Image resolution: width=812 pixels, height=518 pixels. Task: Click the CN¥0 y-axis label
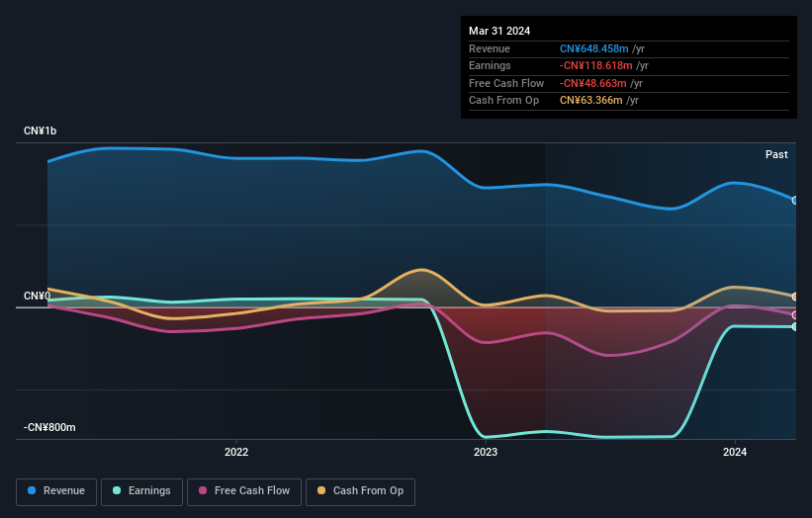[37, 296]
